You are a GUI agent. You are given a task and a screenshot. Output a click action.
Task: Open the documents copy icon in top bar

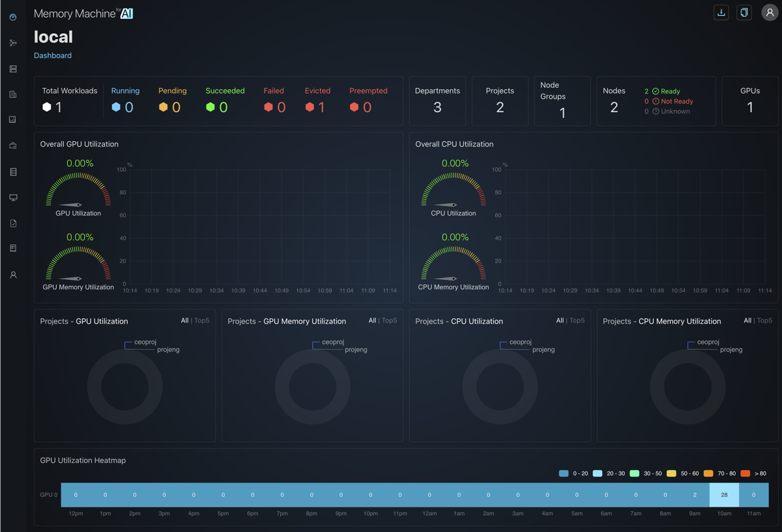pyautogui.click(x=744, y=12)
